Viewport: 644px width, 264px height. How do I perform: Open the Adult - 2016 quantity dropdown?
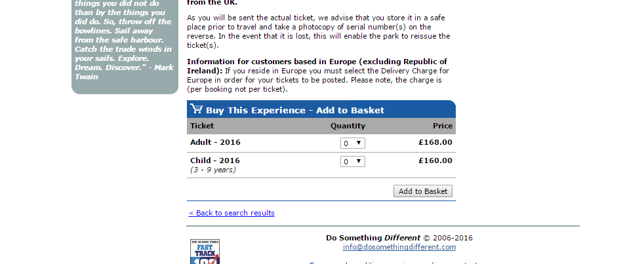(x=352, y=143)
